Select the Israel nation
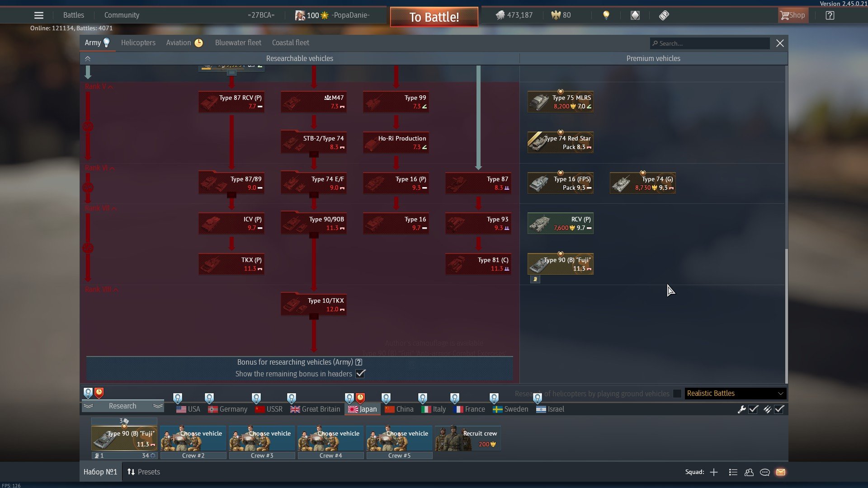868x488 pixels. point(550,409)
